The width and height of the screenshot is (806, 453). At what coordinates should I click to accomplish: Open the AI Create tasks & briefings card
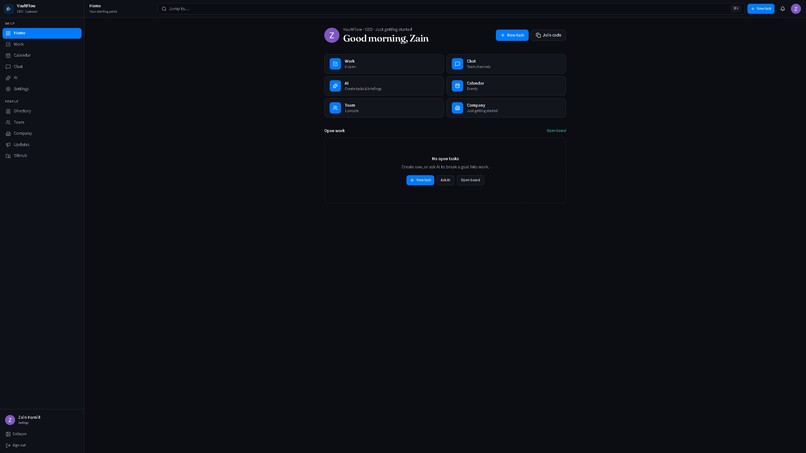tap(384, 86)
